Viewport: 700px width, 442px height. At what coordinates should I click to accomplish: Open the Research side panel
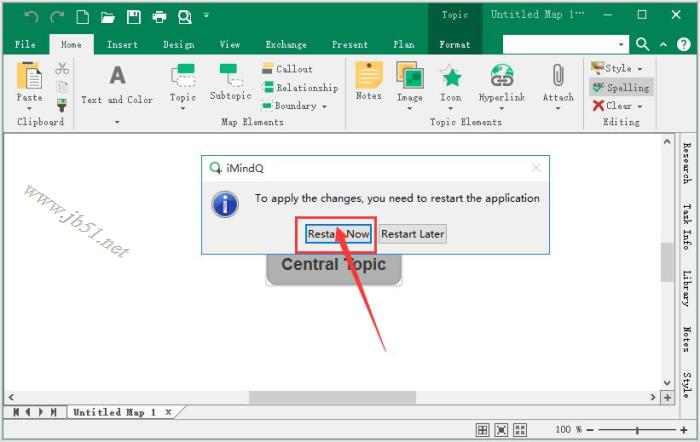point(688,163)
